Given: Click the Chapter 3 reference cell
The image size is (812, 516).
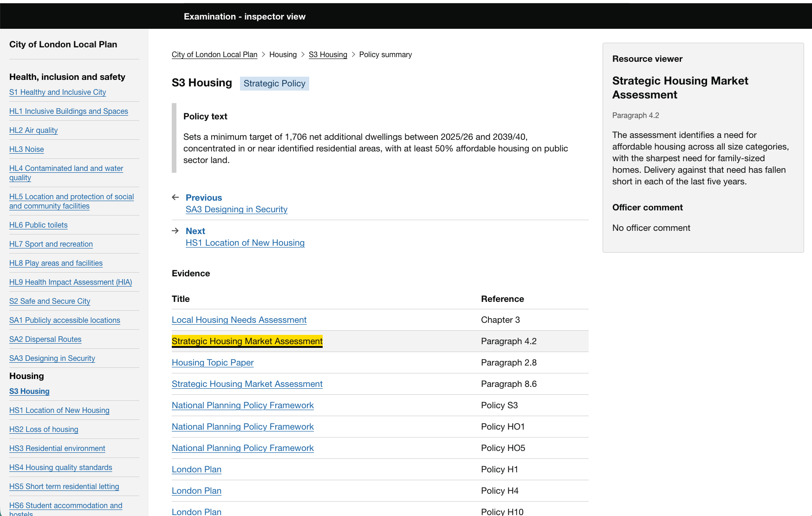Looking at the screenshot, I should click(x=500, y=320).
